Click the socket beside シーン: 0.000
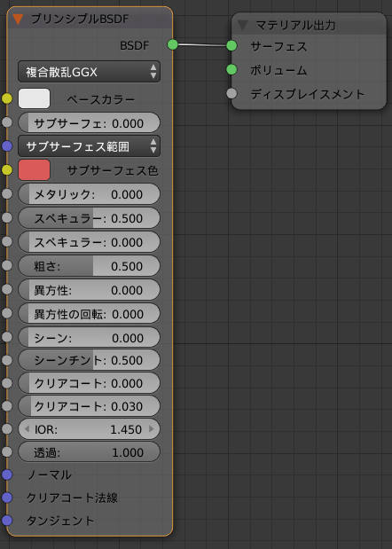Viewport: 392px width, 549px height. (7, 337)
